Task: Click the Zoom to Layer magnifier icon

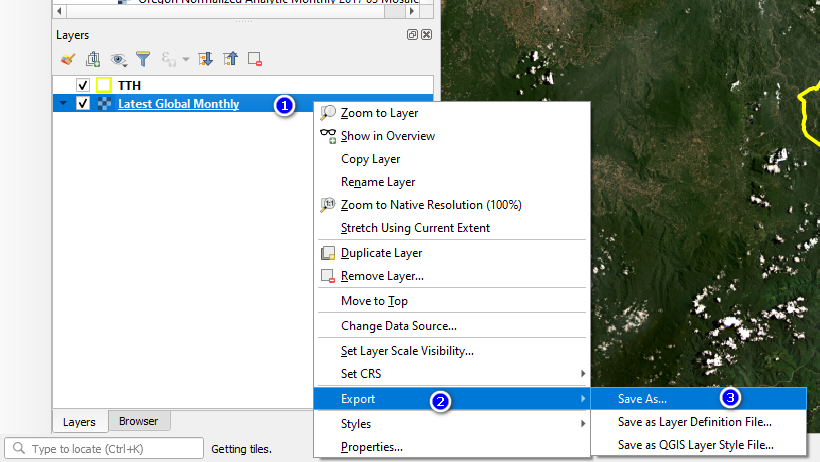Action: click(328, 112)
